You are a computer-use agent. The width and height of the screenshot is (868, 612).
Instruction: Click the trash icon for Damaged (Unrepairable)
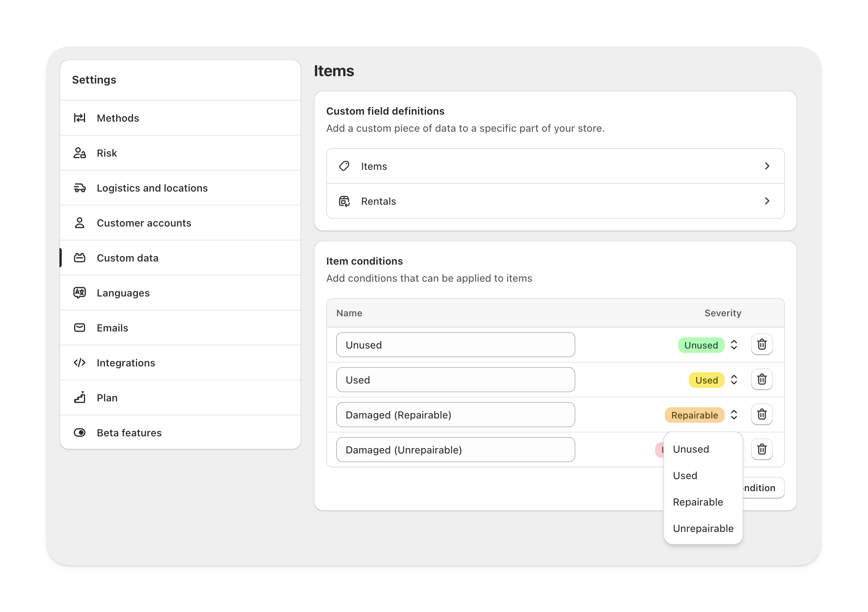pyautogui.click(x=762, y=449)
